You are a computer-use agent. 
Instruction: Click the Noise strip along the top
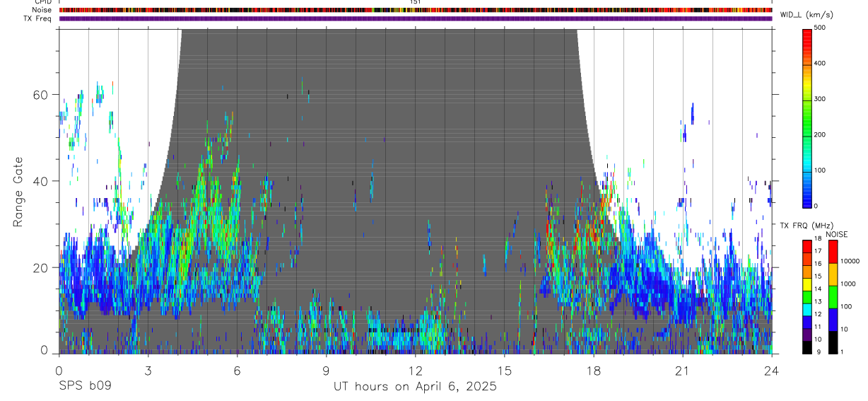[x=416, y=11]
